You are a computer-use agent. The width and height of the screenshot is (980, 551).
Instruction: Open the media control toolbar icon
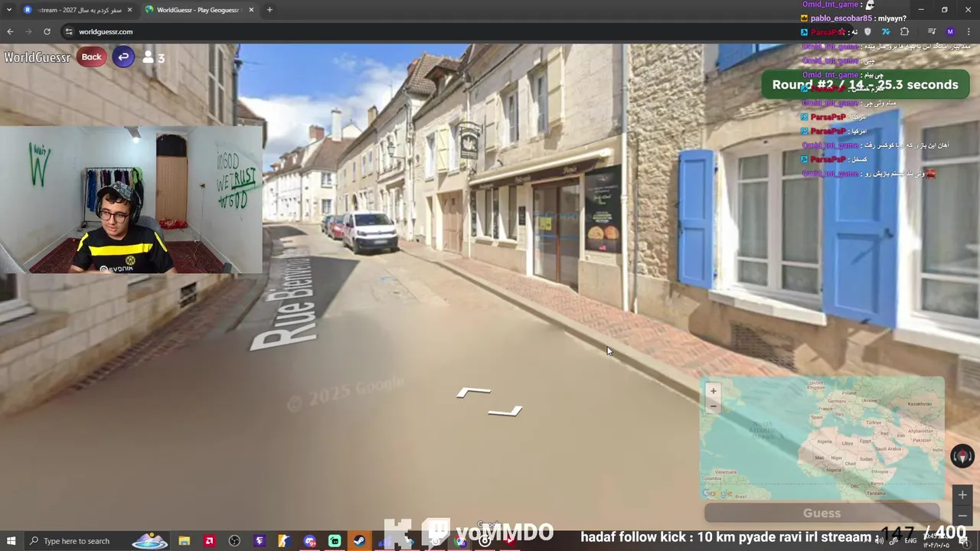tap(932, 31)
